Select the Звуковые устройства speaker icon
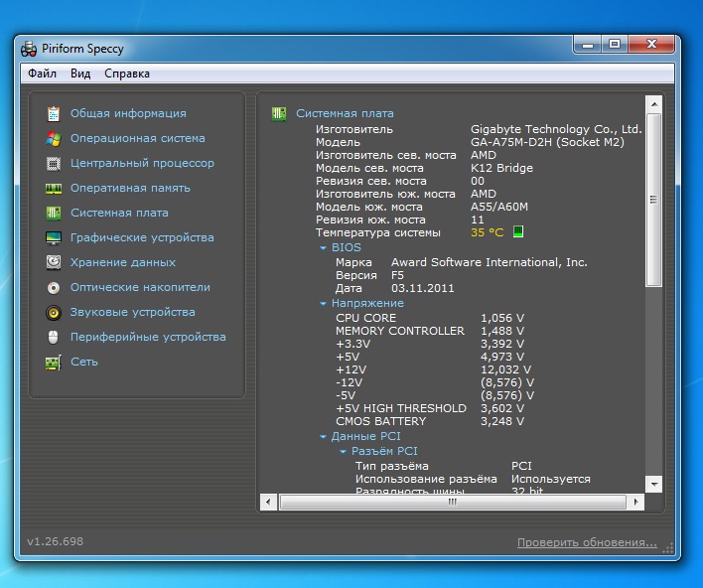Image resolution: width=703 pixels, height=588 pixels. tap(53, 312)
